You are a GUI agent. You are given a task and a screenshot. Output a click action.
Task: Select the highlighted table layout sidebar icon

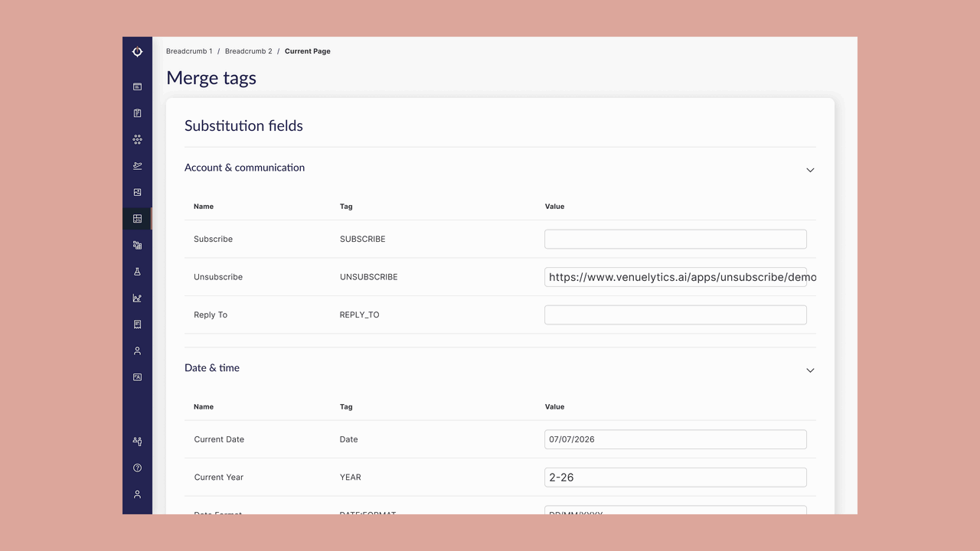tap(137, 219)
